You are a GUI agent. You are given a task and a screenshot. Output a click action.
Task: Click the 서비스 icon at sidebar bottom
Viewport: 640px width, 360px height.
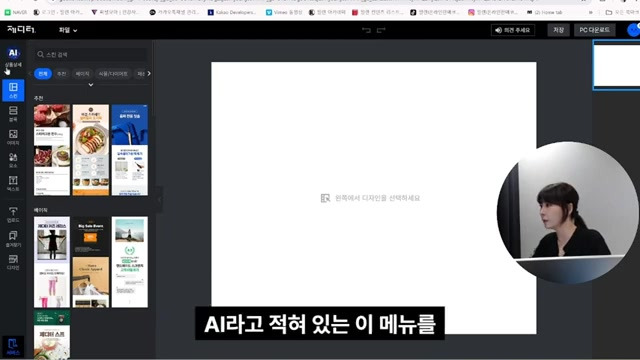tap(13, 347)
